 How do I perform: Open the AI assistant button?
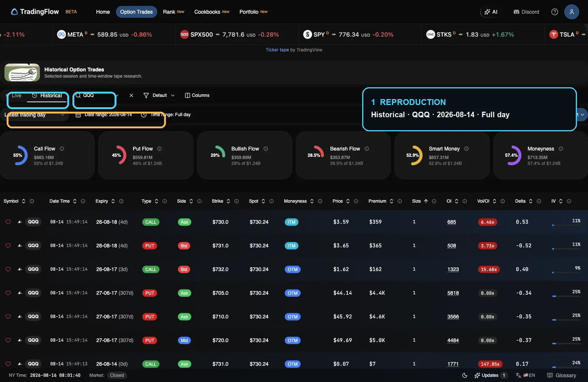tap(491, 12)
